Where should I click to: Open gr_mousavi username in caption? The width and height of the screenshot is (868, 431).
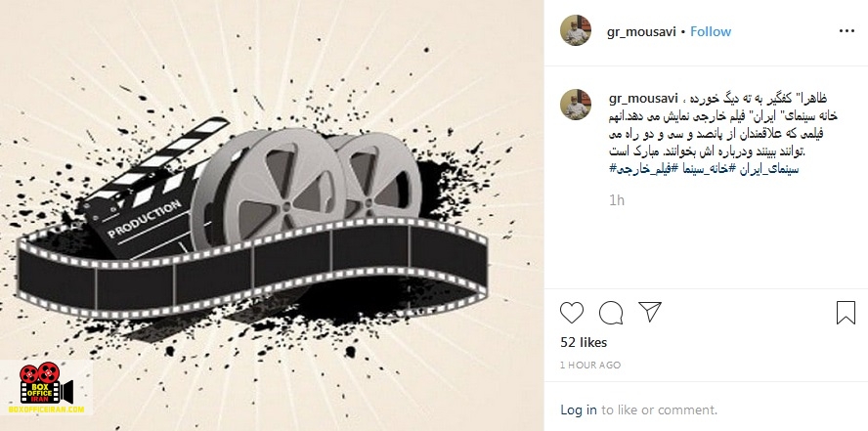643,99
